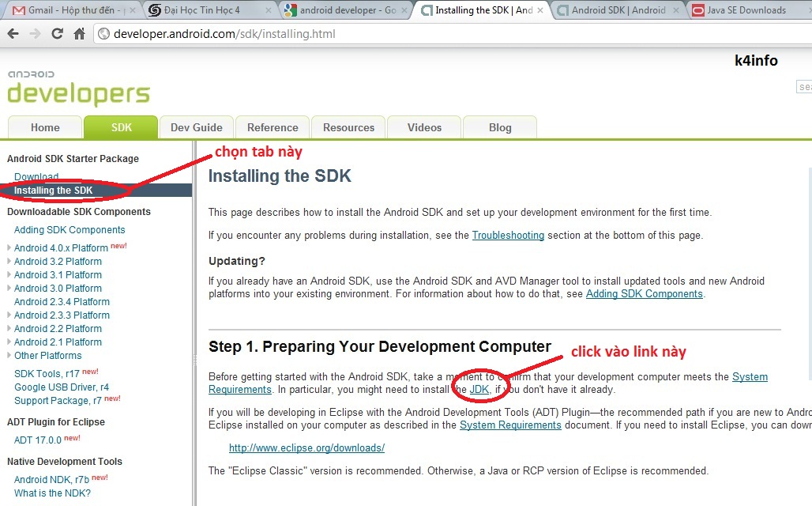The image size is (812, 506).
Task: Click the site info globe icon in address bar
Action: point(104,34)
